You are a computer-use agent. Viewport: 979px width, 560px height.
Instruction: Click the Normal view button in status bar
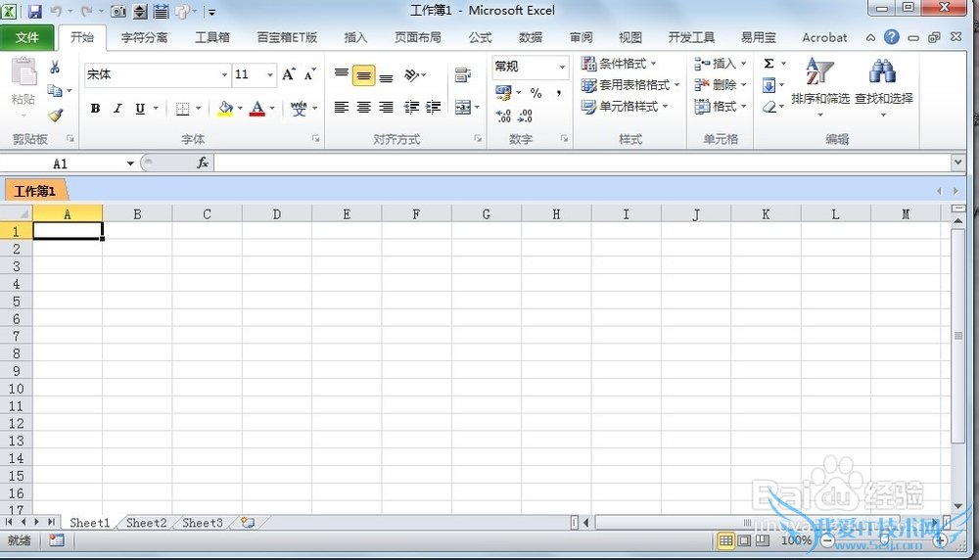(x=725, y=540)
